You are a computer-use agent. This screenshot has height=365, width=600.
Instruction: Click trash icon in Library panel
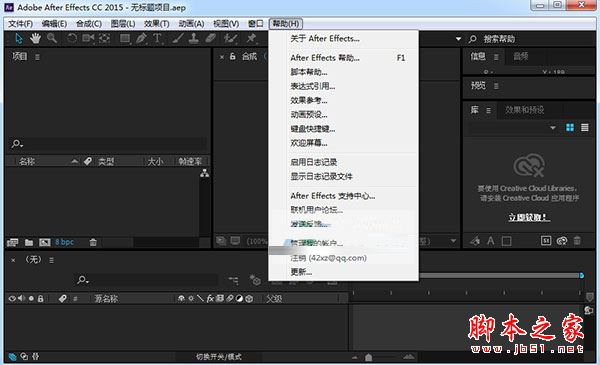click(577, 241)
